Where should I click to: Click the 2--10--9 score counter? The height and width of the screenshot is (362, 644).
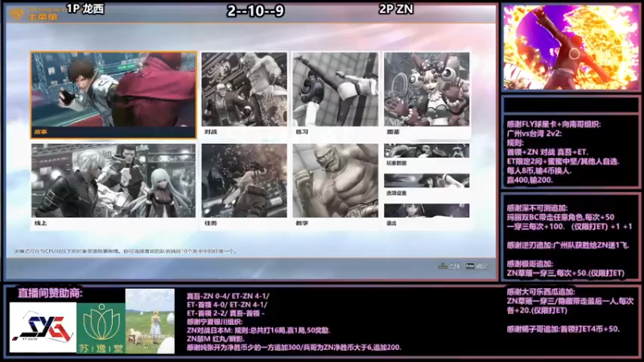tap(255, 10)
